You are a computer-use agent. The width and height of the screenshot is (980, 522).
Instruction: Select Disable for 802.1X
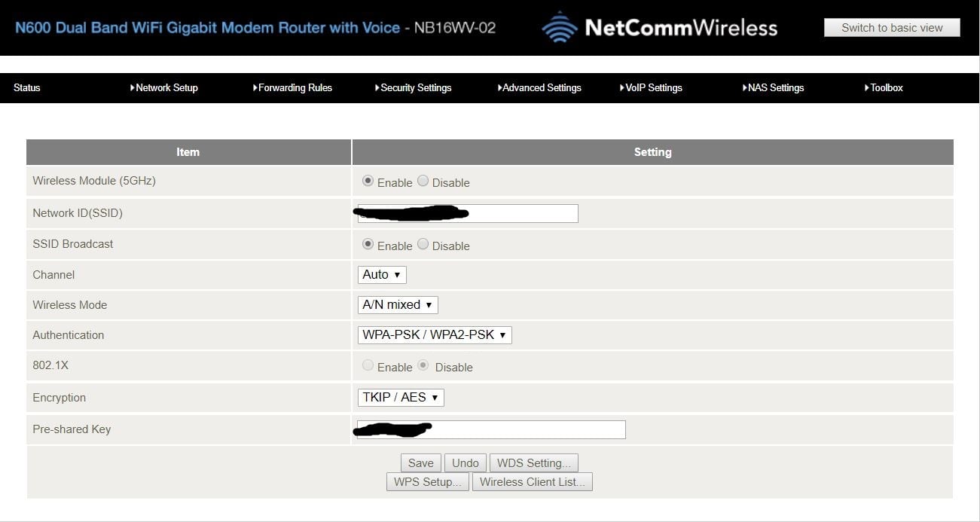423,366
